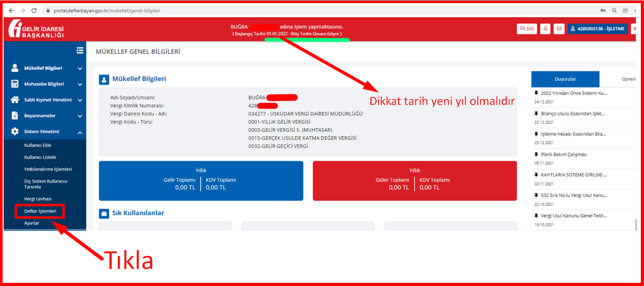Click the Beyannameler document icon
644x286 pixels.
coord(15,116)
